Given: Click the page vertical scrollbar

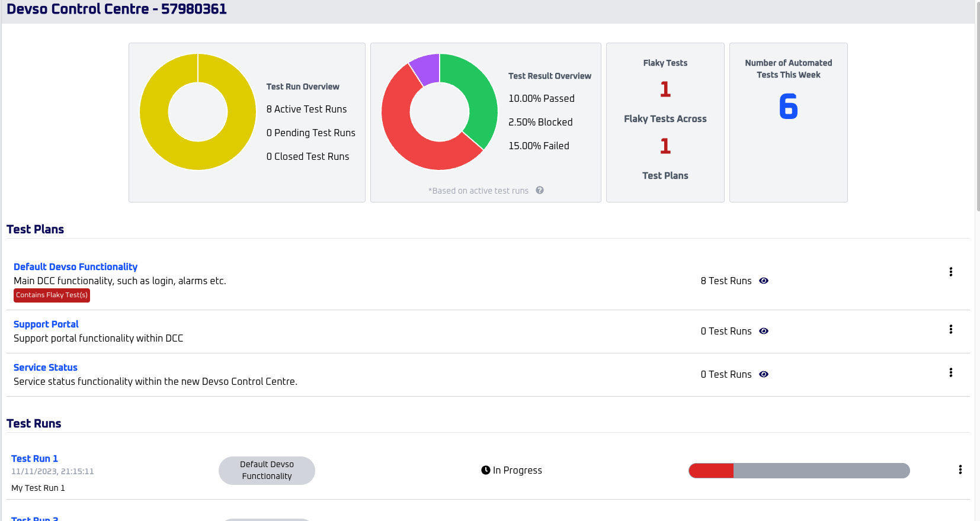Looking at the screenshot, I should (x=978, y=107).
